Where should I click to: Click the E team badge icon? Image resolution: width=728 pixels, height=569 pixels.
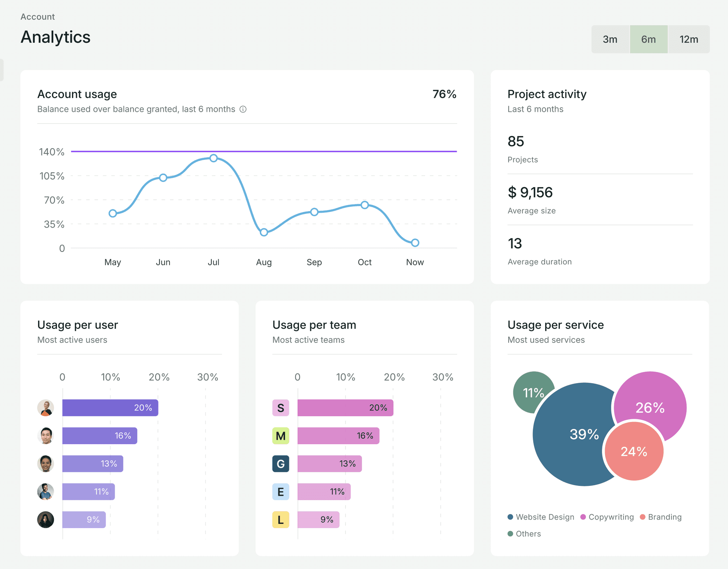[x=280, y=492]
